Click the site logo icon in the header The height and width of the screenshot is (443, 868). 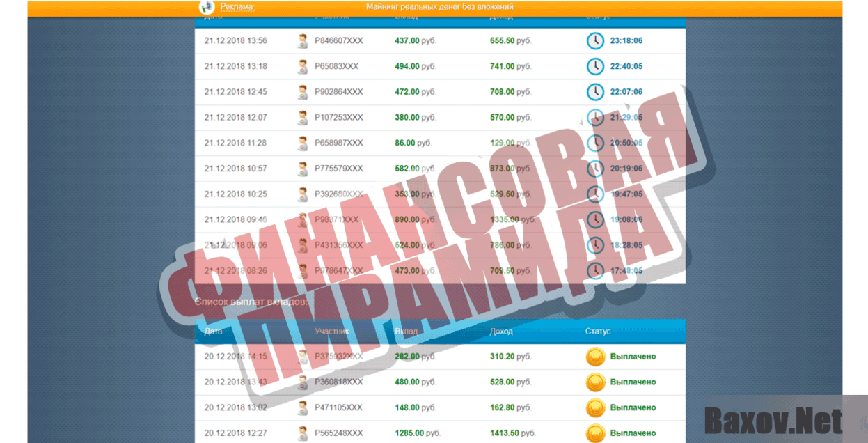tap(205, 7)
